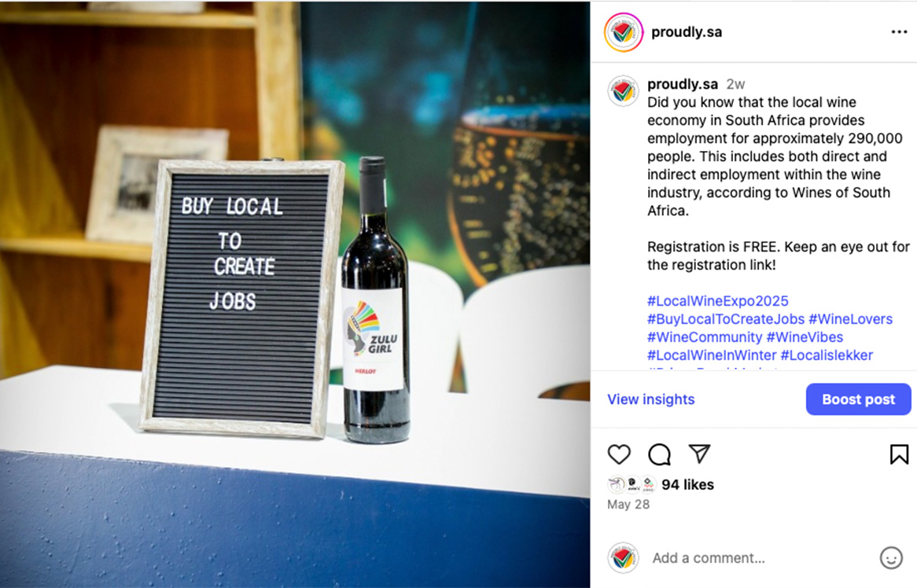
Task: Open the #Localislekker hashtag
Action: click(x=827, y=355)
